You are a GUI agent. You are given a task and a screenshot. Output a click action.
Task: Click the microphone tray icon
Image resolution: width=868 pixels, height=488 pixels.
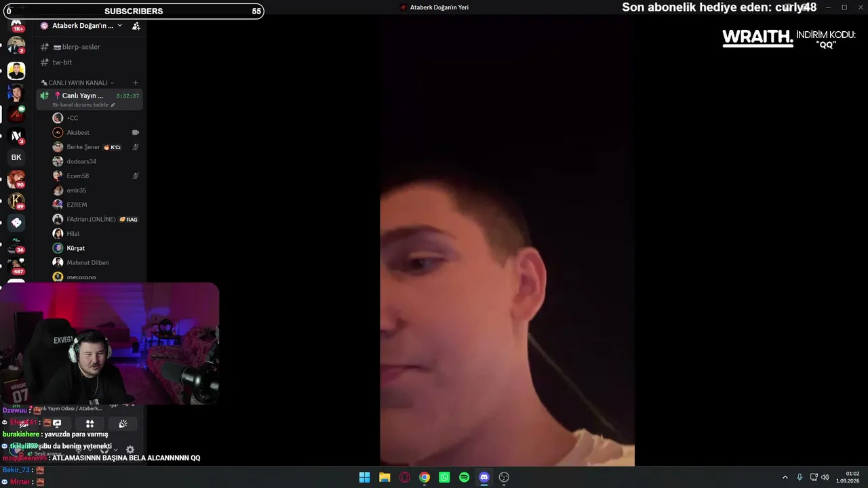pos(800,477)
